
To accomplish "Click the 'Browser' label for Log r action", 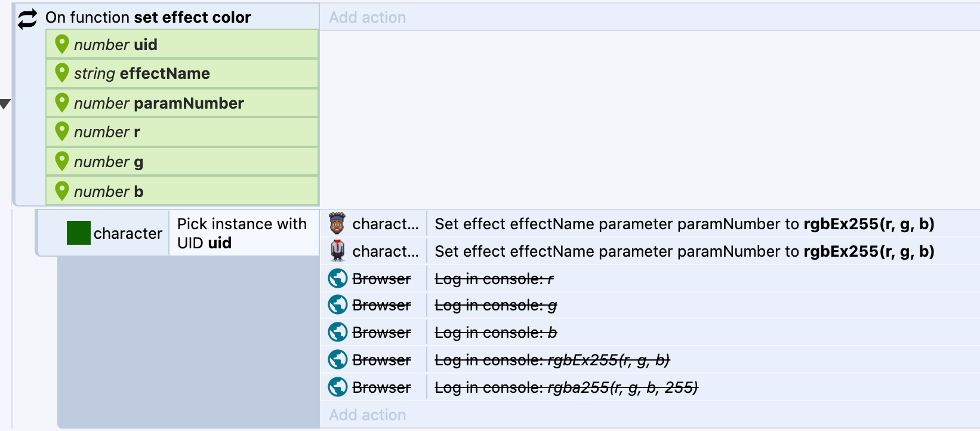I will tap(382, 279).
